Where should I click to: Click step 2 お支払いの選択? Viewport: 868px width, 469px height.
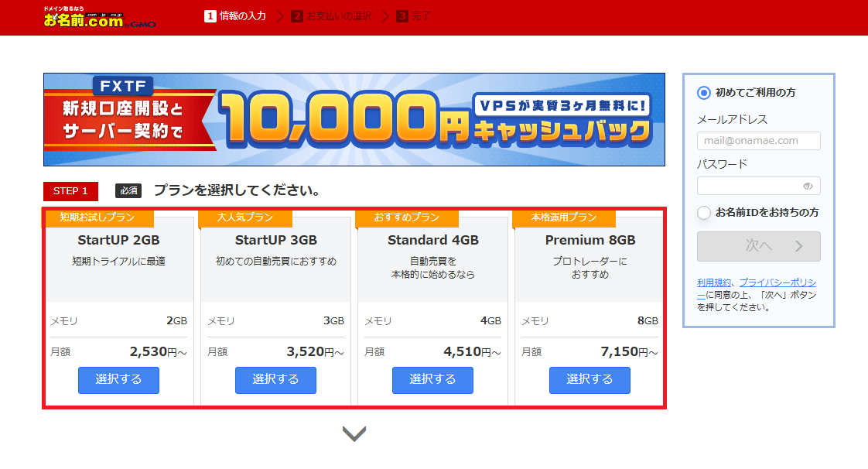tap(332, 16)
